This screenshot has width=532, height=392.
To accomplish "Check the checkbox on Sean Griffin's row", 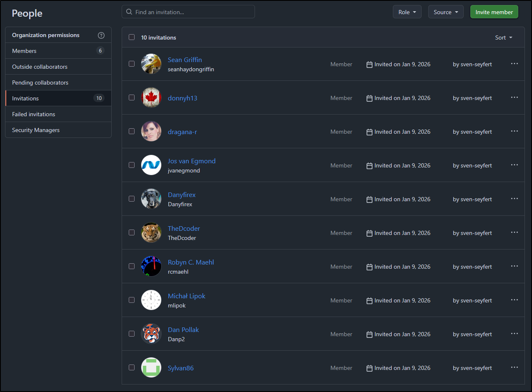I will tap(131, 64).
